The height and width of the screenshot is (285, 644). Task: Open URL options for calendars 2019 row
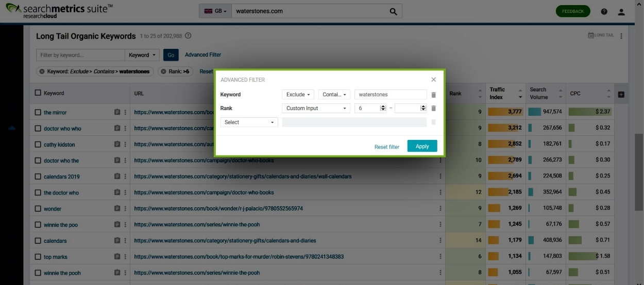440,176
